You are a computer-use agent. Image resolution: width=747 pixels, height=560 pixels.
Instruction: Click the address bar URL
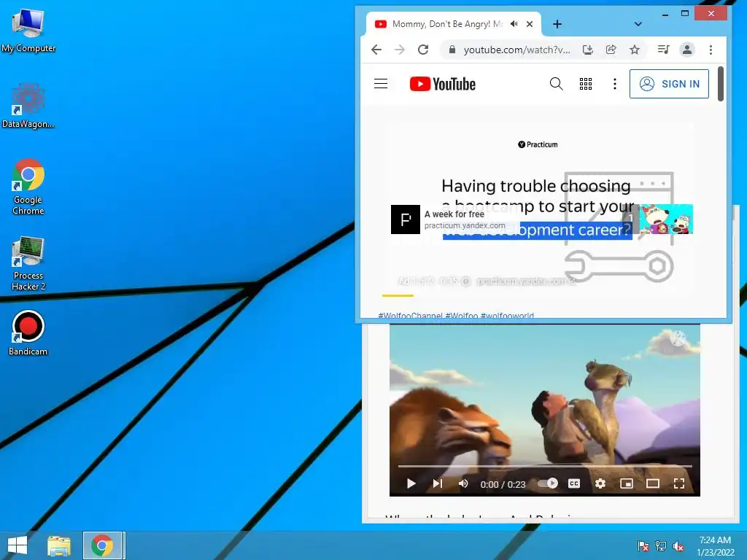click(x=517, y=50)
